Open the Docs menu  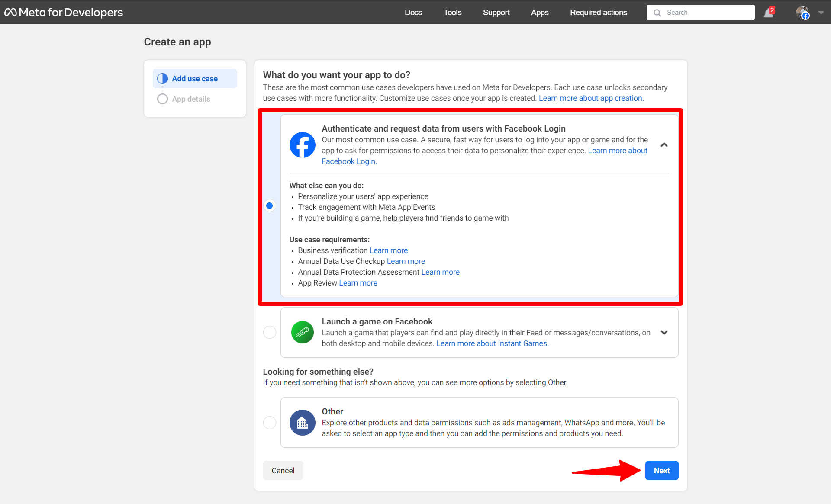coord(413,12)
